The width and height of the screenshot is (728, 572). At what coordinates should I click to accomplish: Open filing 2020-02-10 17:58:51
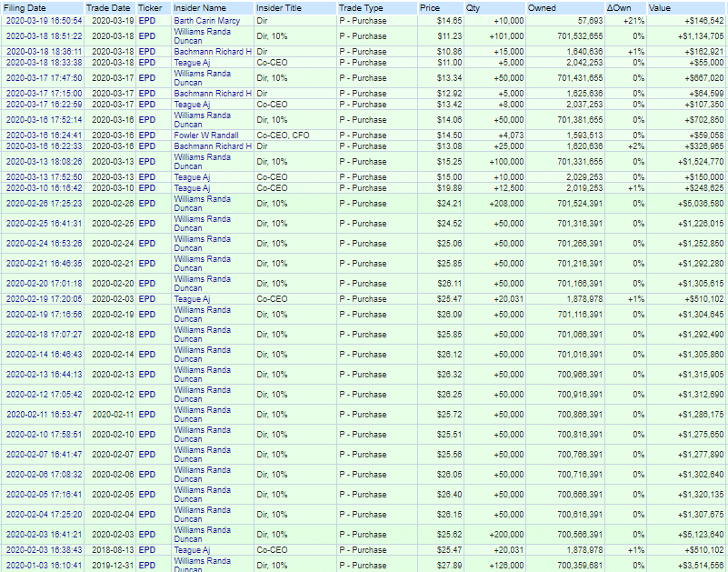(45, 435)
